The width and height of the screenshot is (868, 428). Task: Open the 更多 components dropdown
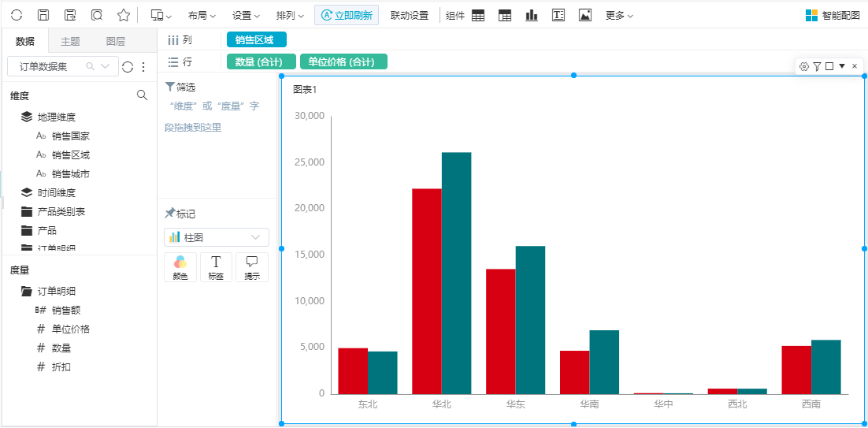click(x=619, y=16)
